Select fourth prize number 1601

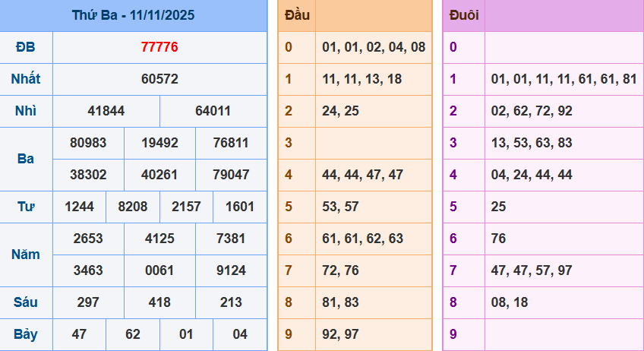(x=240, y=207)
